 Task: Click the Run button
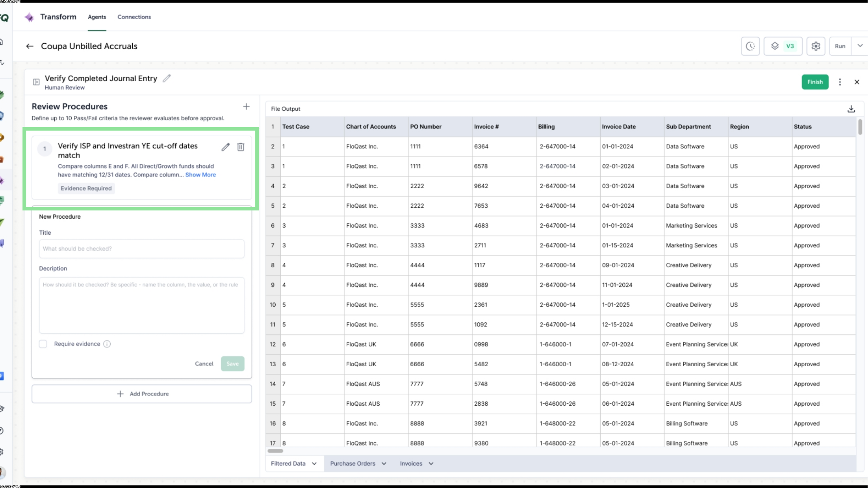click(x=840, y=46)
